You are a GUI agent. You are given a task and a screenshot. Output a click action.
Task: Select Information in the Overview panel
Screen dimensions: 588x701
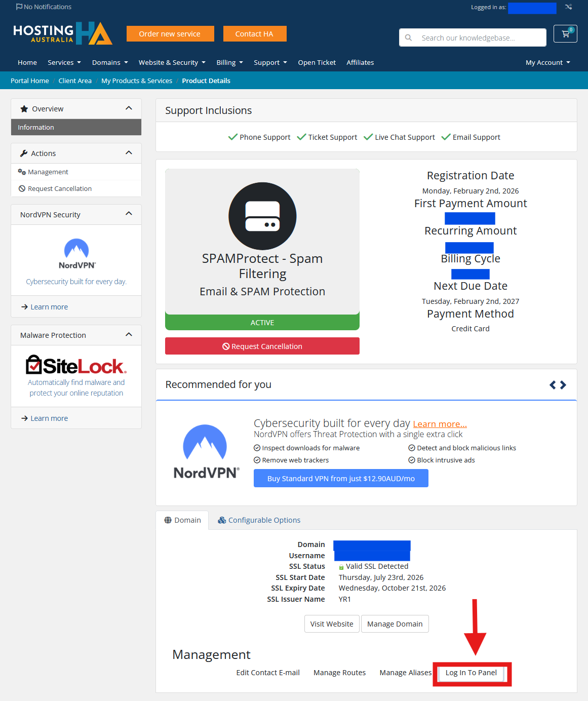76,127
